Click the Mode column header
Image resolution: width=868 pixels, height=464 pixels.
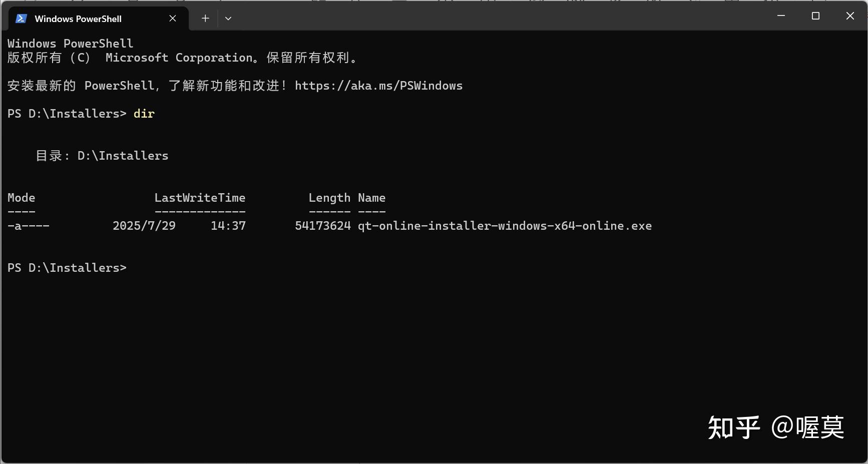tap(21, 198)
